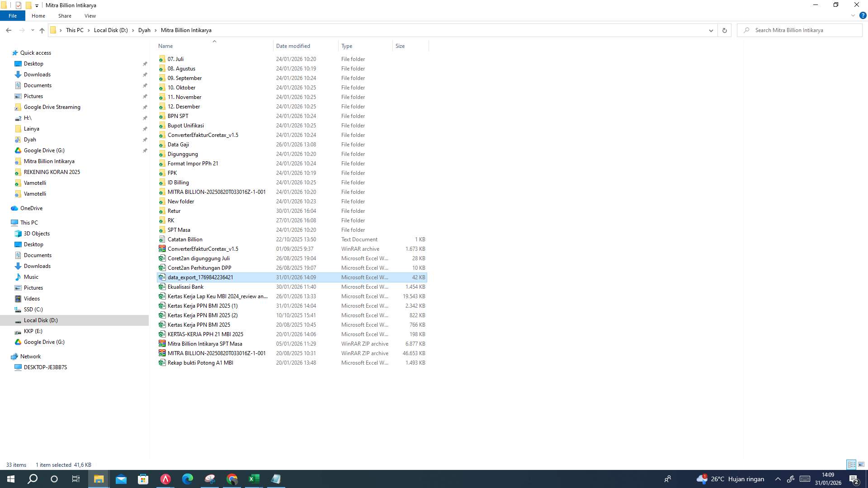868x488 pixels.
Task: Toggle pin for Downloads in Quick access
Action: click(x=145, y=75)
